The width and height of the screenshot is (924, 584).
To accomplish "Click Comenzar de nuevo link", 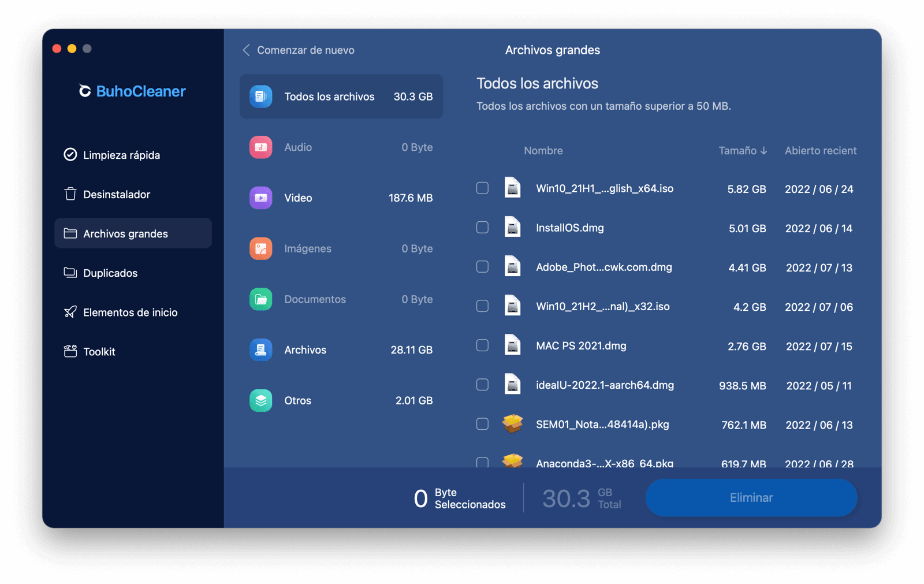I will [305, 50].
